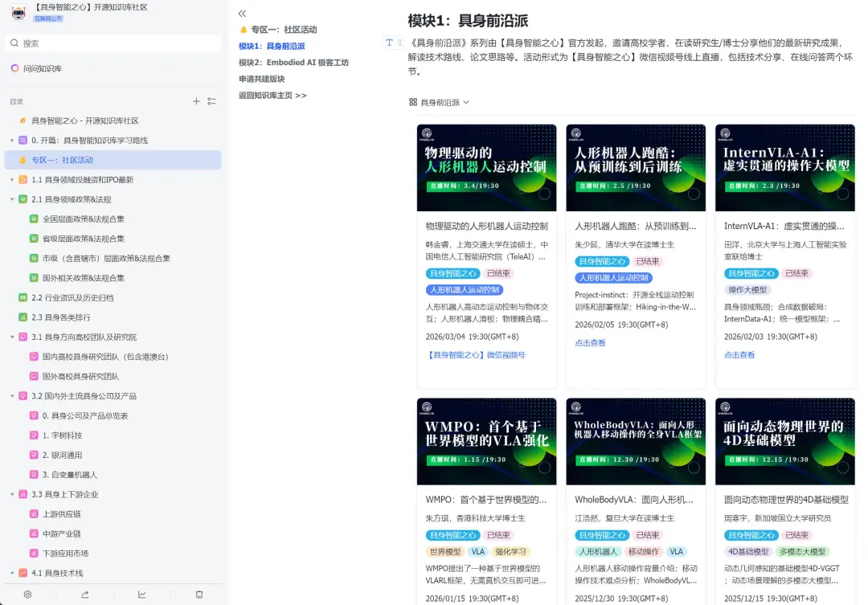The height and width of the screenshot is (605, 868).
Task: Open WholeBodyVLA card thumbnail
Action: tap(636, 441)
